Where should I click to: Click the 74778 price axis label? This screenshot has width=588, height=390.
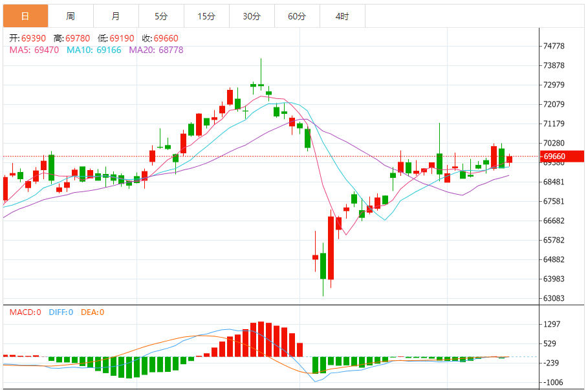(x=554, y=46)
